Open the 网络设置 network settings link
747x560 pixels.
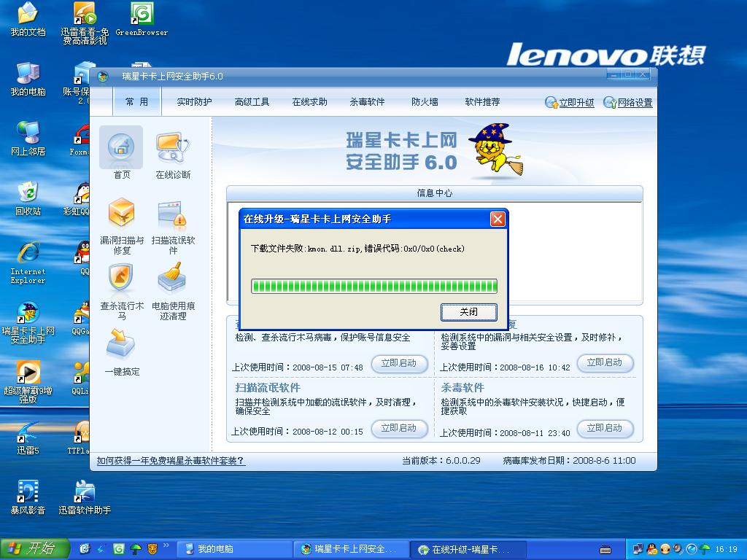tap(628, 102)
